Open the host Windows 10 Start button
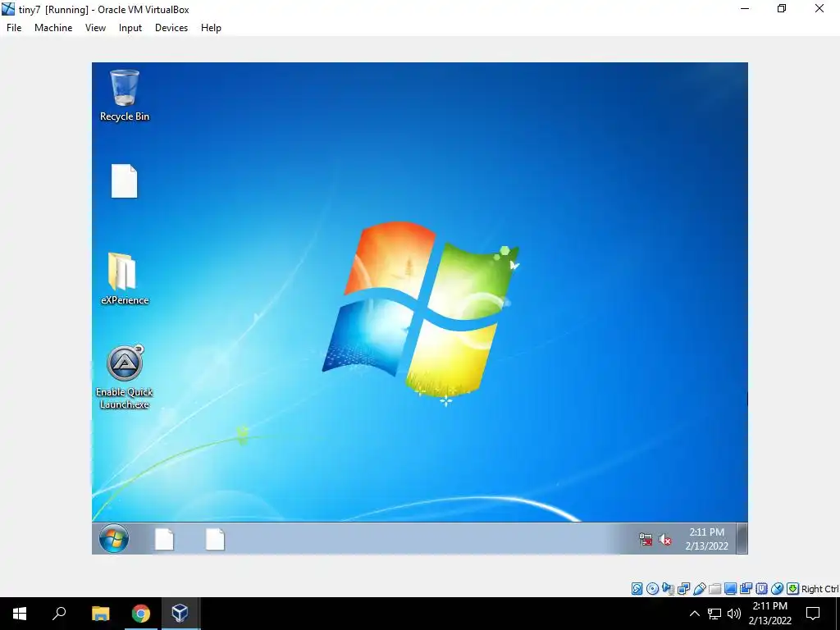Image resolution: width=840 pixels, height=630 pixels. click(20, 614)
